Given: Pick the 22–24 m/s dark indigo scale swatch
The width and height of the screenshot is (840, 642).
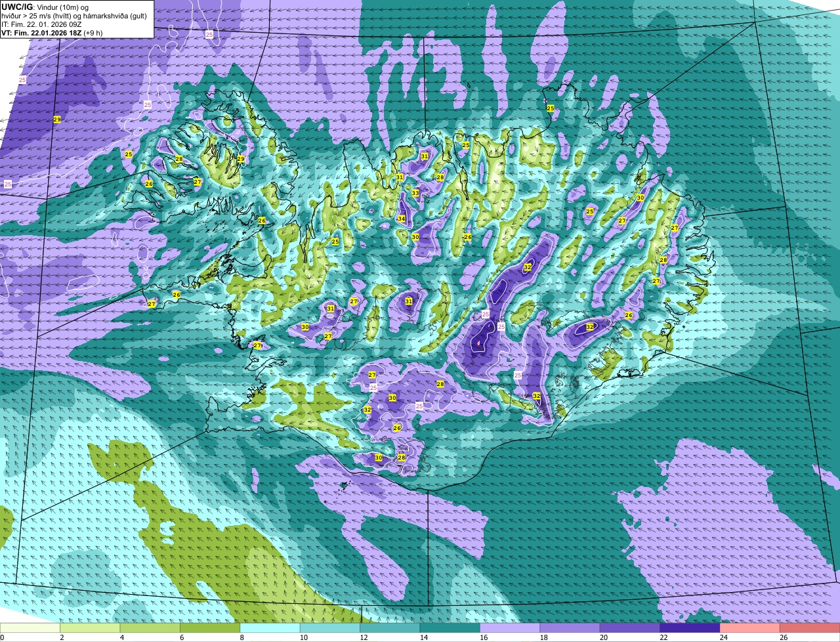Looking at the screenshot, I should pyautogui.click(x=690, y=628).
